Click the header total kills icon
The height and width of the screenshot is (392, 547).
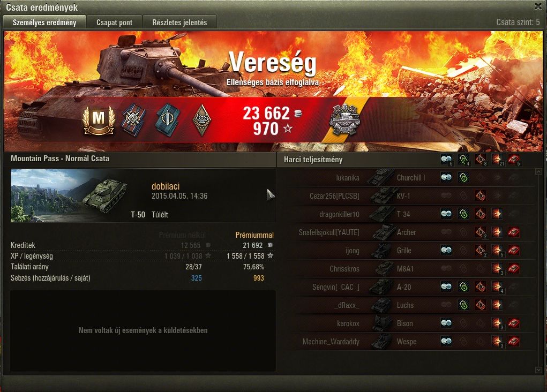tap(513, 160)
